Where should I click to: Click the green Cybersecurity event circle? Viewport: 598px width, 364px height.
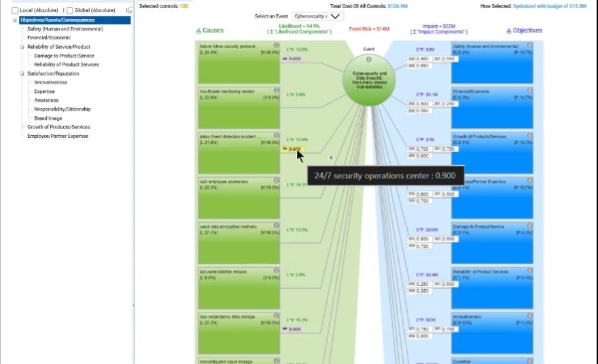(369, 81)
